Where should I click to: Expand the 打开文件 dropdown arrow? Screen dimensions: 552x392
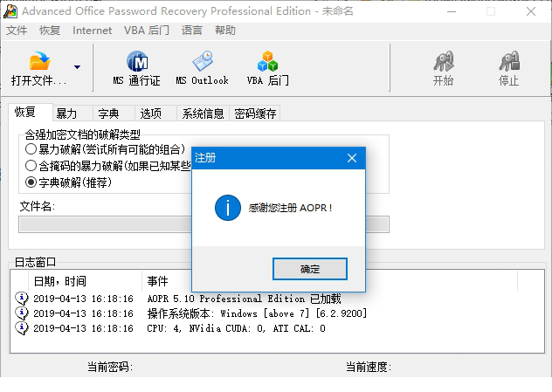[77, 67]
